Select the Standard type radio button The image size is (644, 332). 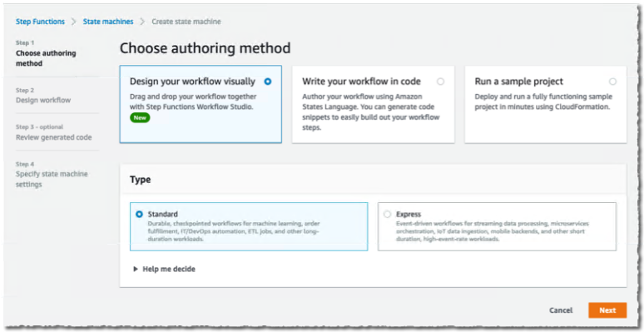coord(139,214)
